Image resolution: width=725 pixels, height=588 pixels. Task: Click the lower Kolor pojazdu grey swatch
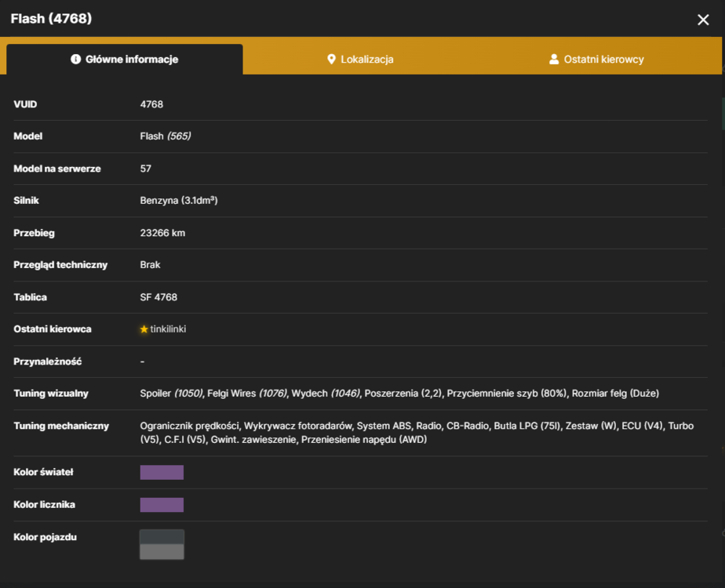[x=162, y=551]
